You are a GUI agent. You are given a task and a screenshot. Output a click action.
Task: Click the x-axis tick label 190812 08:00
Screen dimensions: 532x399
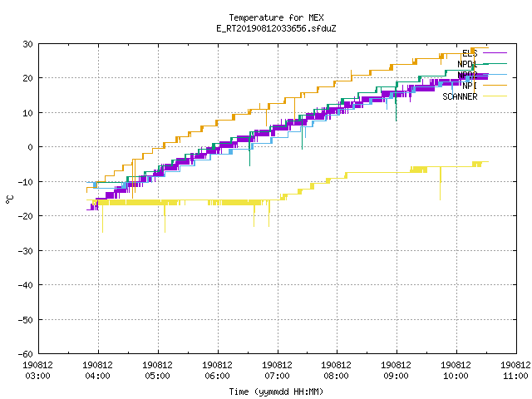tap(336, 370)
